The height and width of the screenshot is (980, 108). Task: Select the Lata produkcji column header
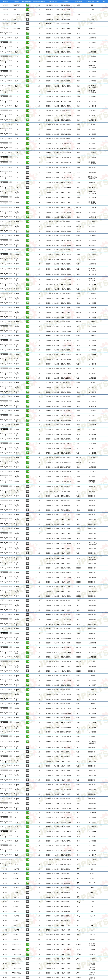coord(52,2)
